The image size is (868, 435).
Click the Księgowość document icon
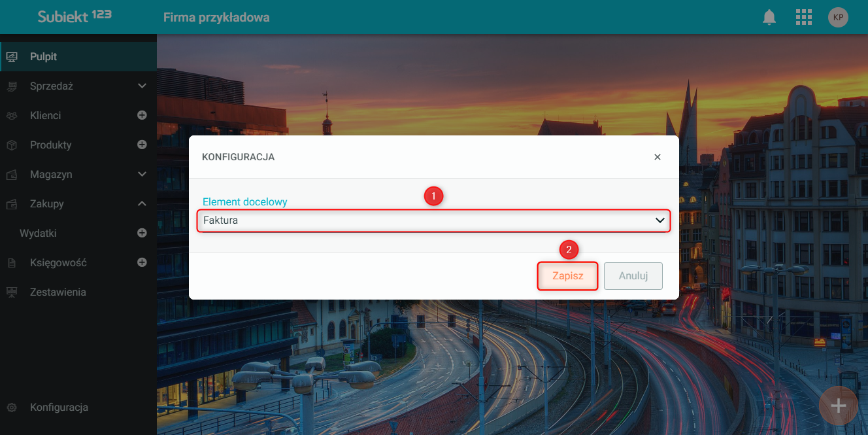pos(12,263)
